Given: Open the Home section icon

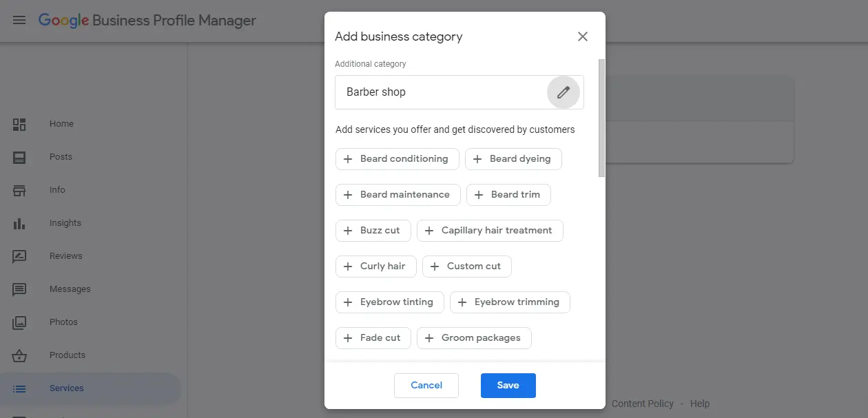Looking at the screenshot, I should coord(19,124).
